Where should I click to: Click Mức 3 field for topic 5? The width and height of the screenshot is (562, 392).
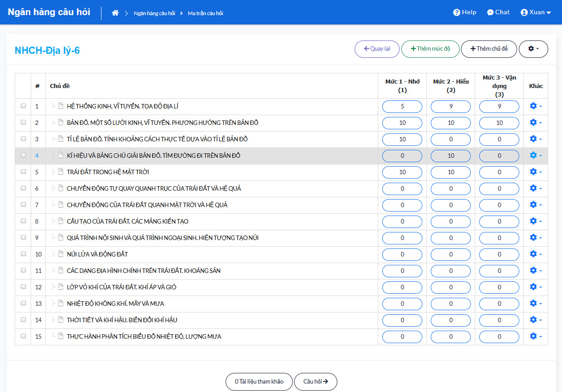(x=499, y=172)
